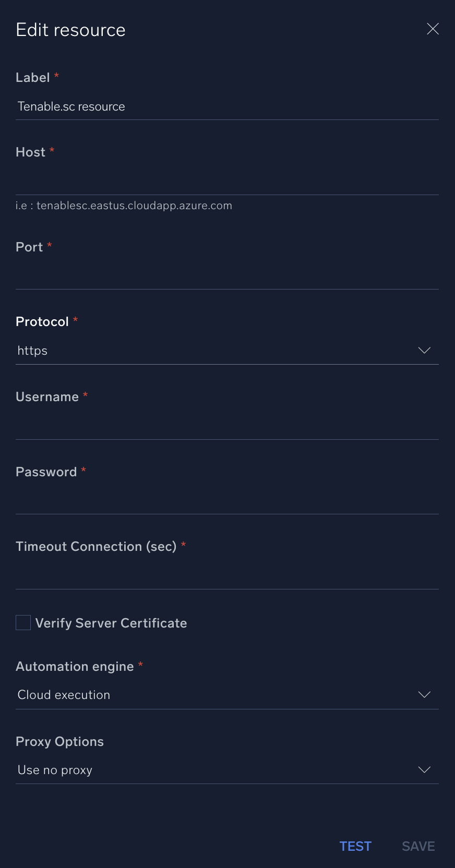Click the SAVE button
455x868 pixels.
click(x=417, y=846)
